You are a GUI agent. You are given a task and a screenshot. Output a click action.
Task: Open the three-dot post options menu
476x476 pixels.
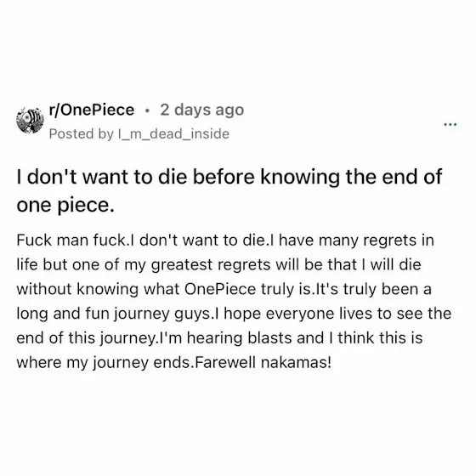coord(450,124)
